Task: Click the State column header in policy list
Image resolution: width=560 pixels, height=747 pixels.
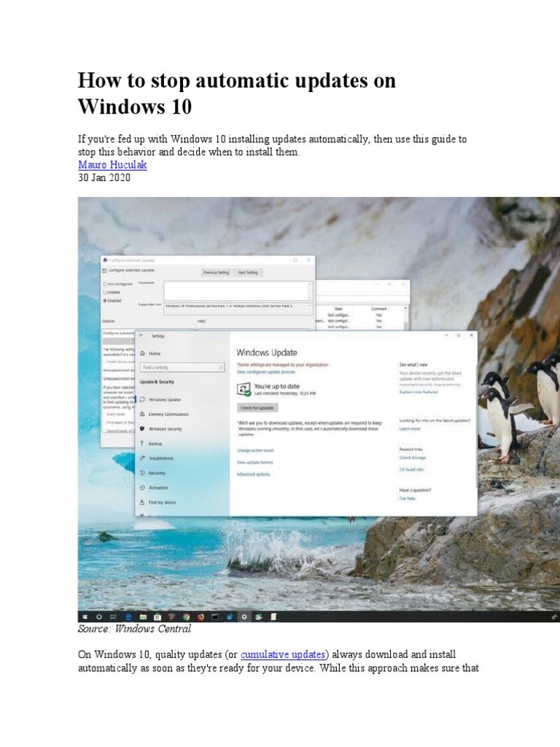Action: pyautogui.click(x=338, y=309)
